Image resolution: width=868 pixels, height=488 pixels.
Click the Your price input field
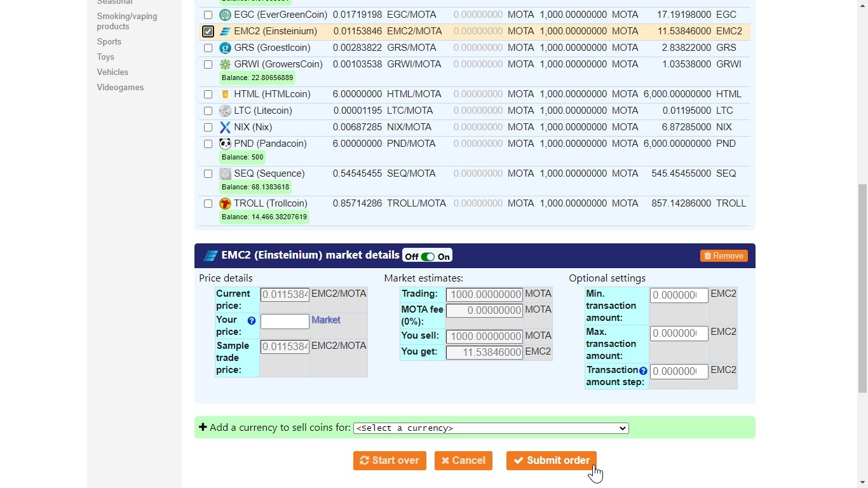[x=285, y=321]
